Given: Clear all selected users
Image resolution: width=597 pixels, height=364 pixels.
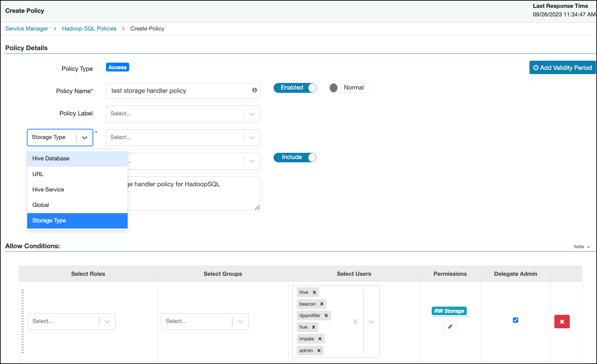Looking at the screenshot, I should 355,322.
